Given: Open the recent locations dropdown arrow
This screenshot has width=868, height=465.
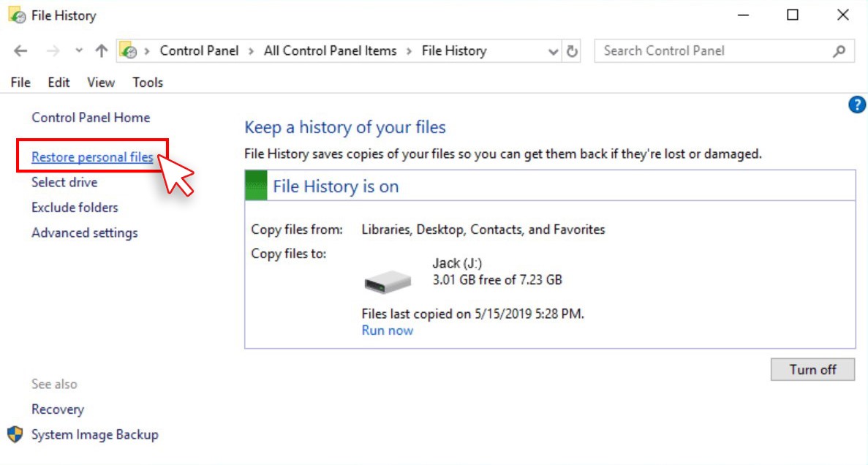Looking at the screenshot, I should tap(79, 51).
